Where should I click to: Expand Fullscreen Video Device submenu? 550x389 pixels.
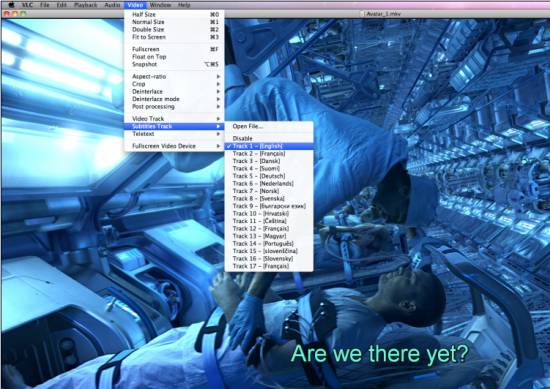click(x=174, y=146)
